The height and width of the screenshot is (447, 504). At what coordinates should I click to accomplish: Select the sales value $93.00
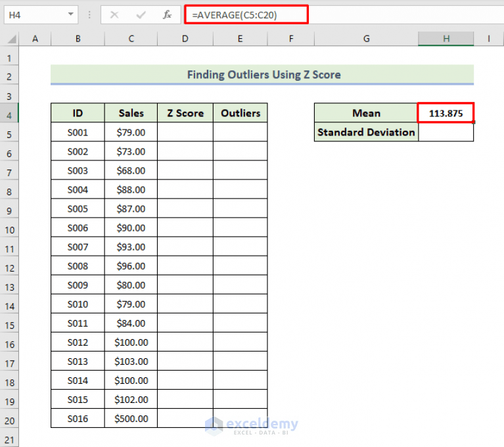click(131, 247)
